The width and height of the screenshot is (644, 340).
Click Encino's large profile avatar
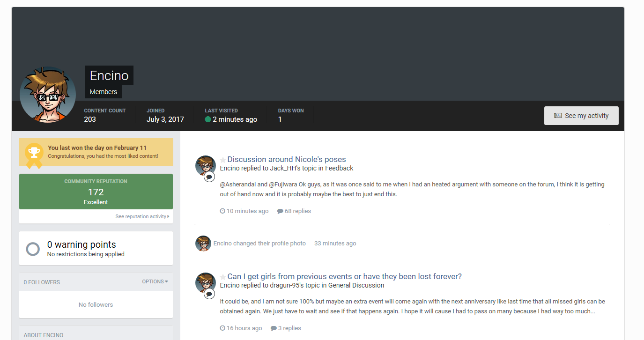(x=48, y=95)
